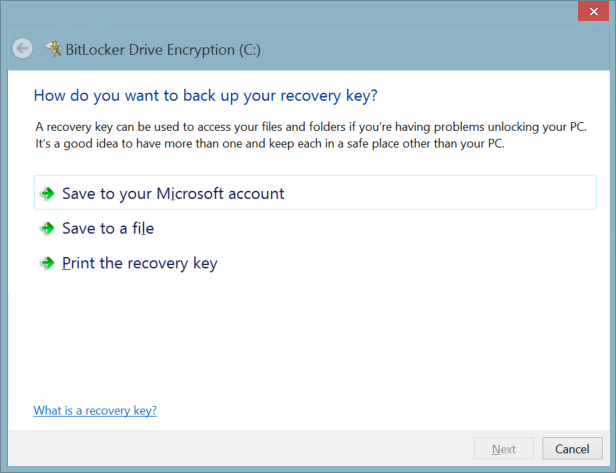Click the back arrow button
This screenshot has width=616, height=473.
(22, 48)
